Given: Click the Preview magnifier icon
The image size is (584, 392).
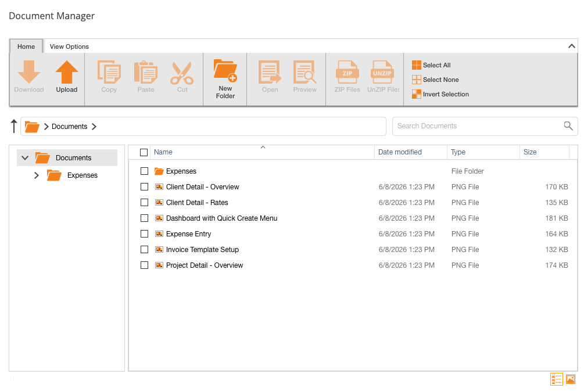Looking at the screenshot, I should point(305,72).
